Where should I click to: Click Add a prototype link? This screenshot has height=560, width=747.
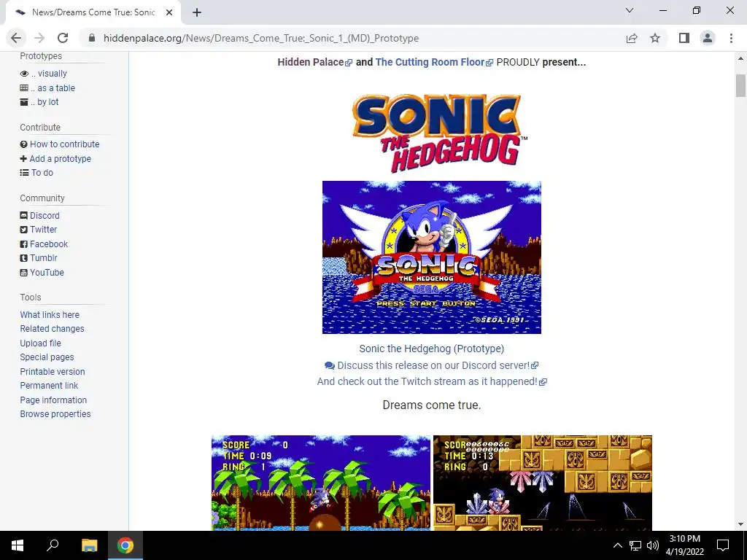click(x=55, y=158)
